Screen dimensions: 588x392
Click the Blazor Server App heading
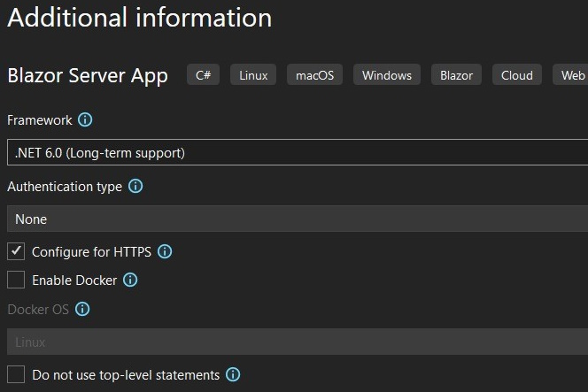[x=88, y=75]
